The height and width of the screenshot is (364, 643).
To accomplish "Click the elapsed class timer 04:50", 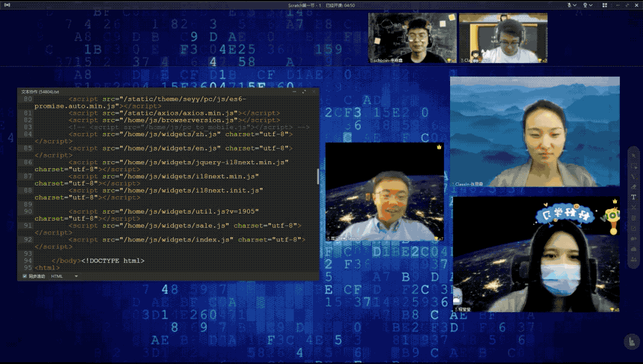I will (x=349, y=5).
